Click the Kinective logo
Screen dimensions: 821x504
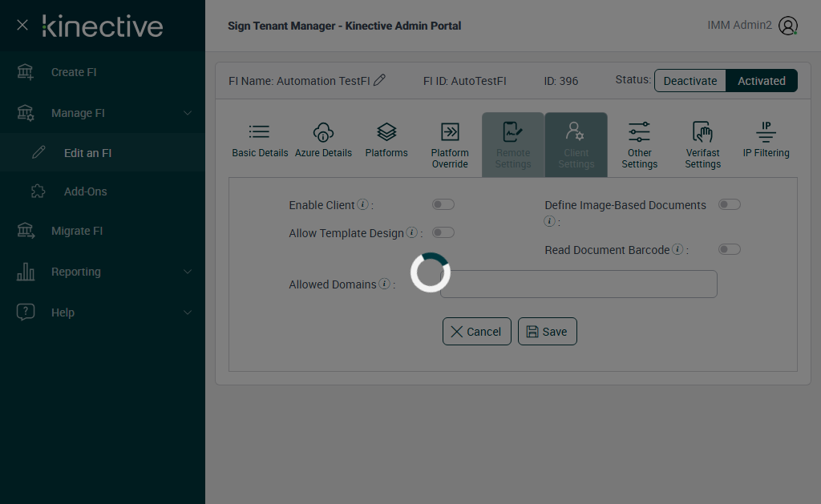103,26
